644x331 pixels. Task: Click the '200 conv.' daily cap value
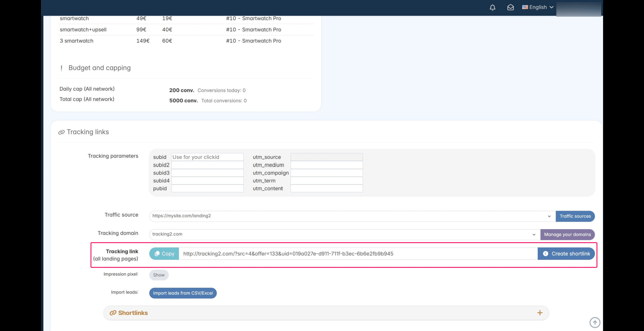click(x=182, y=90)
